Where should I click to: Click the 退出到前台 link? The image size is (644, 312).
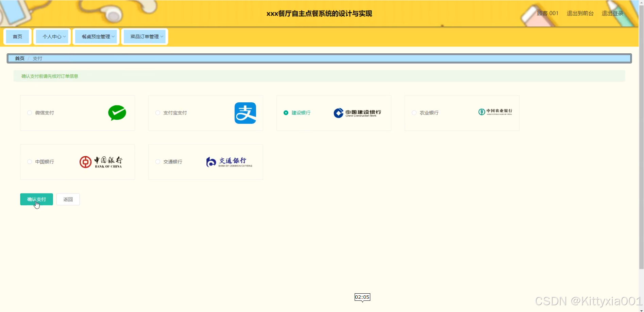(x=580, y=13)
